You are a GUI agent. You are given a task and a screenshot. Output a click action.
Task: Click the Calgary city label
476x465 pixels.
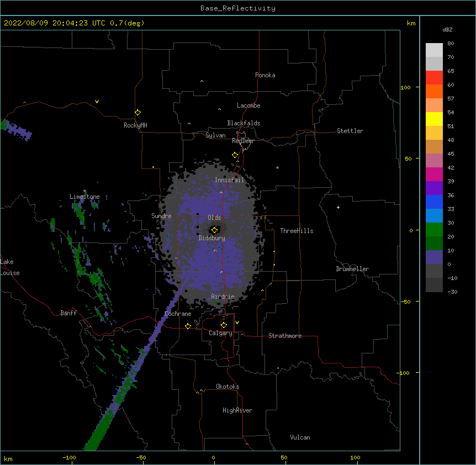[220, 333]
